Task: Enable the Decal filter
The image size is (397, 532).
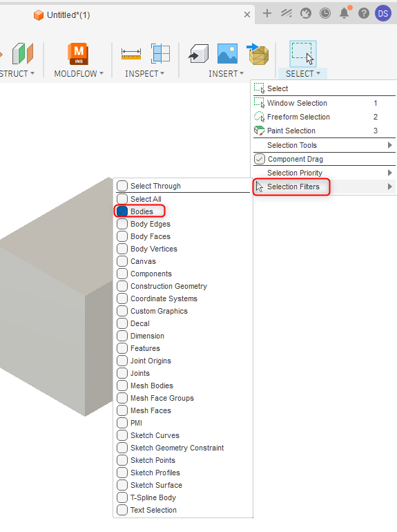Action: (x=122, y=323)
